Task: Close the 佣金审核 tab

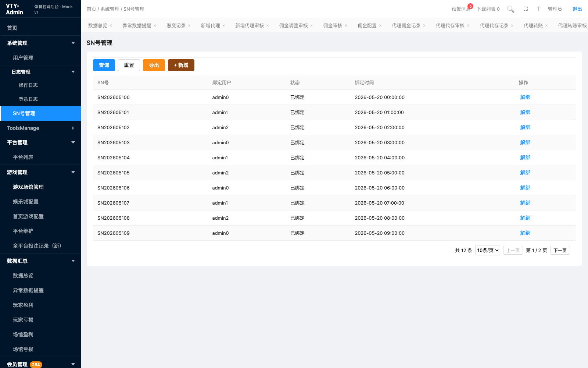Action: [346, 26]
